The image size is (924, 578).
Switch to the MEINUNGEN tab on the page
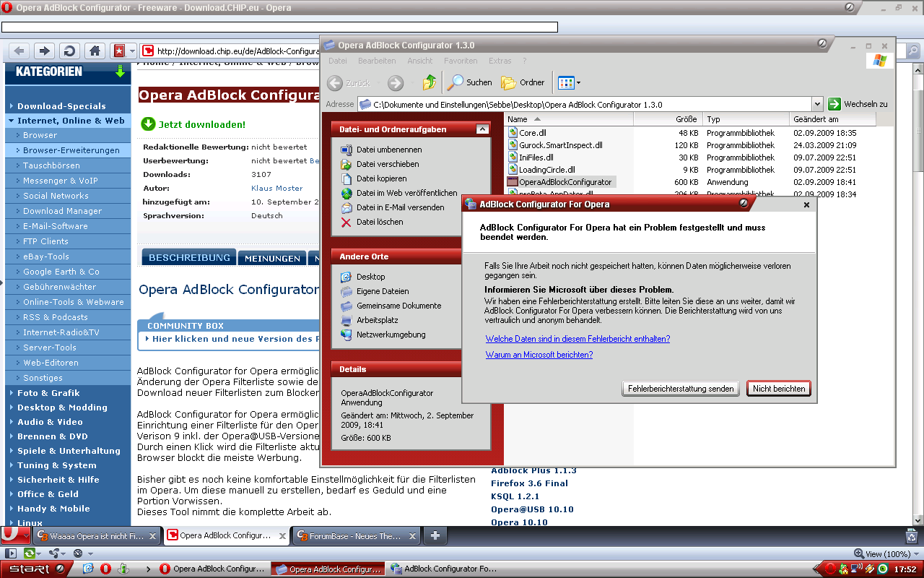pos(272,258)
